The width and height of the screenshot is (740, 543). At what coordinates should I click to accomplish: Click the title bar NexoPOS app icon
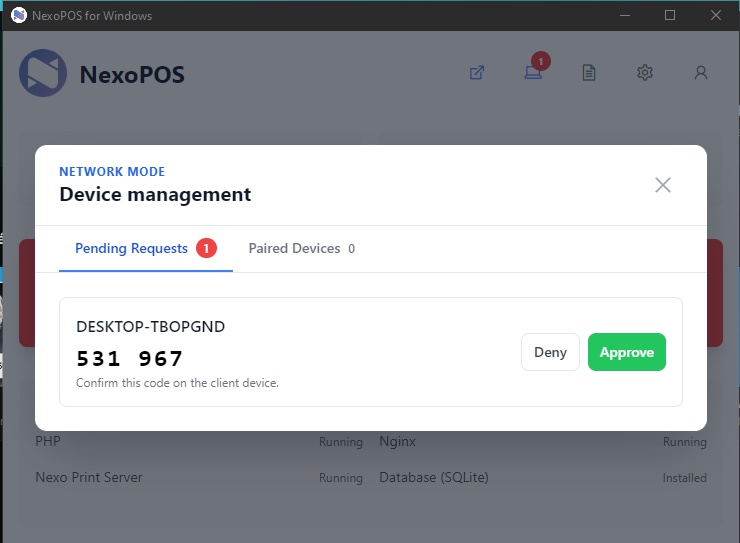click(19, 15)
